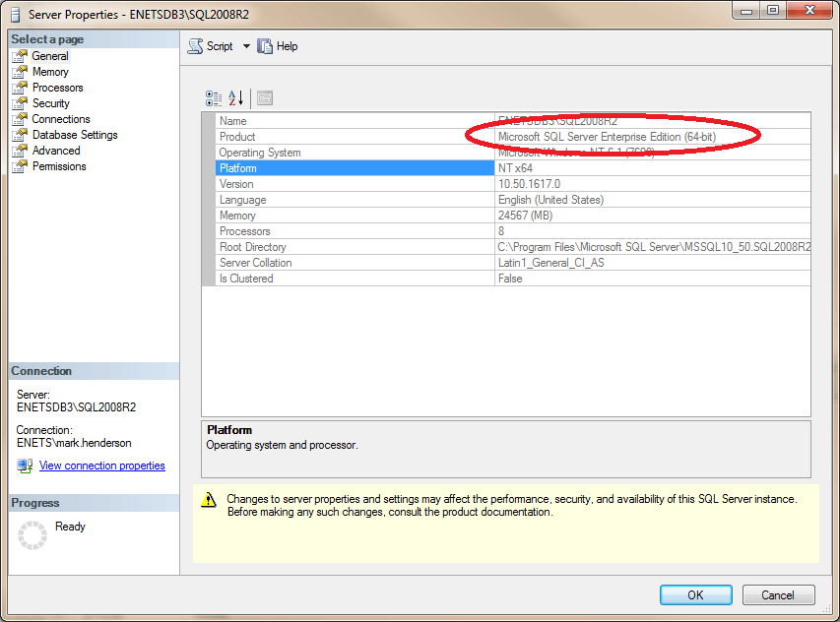This screenshot has height=622, width=840.
Task: Switch to Database Settings page
Action: point(75,135)
